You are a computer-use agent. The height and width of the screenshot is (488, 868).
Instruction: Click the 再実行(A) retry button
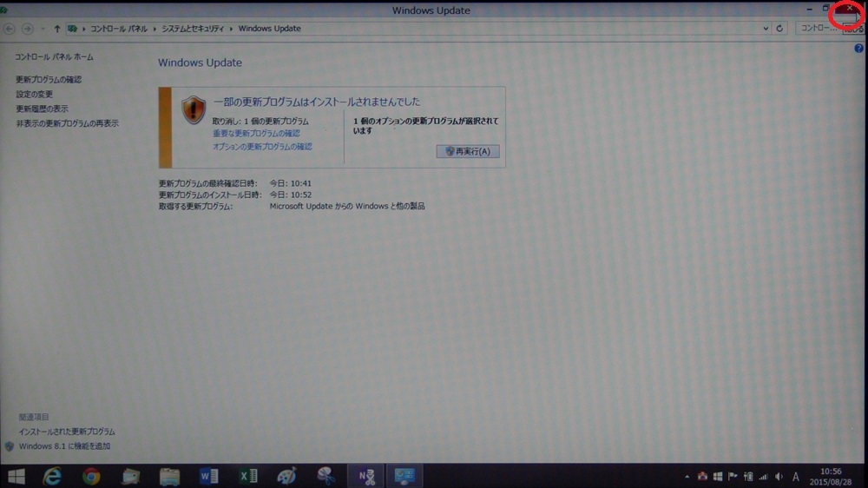[x=468, y=151]
